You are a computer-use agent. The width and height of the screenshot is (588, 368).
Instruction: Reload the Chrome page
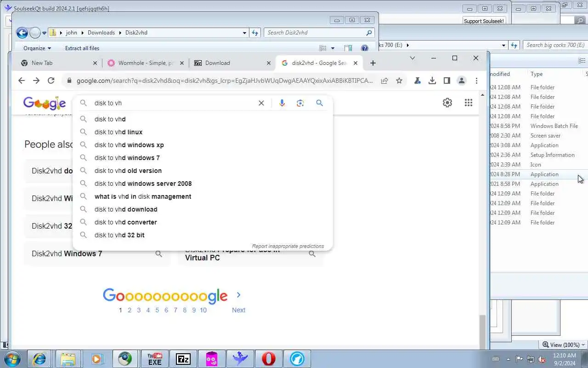[51, 80]
